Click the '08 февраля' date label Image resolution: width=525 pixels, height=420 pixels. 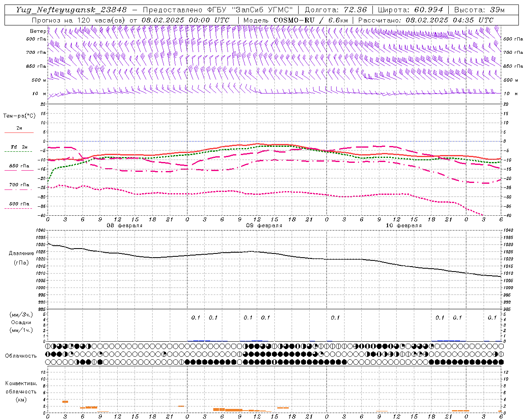pyautogui.click(x=125, y=226)
